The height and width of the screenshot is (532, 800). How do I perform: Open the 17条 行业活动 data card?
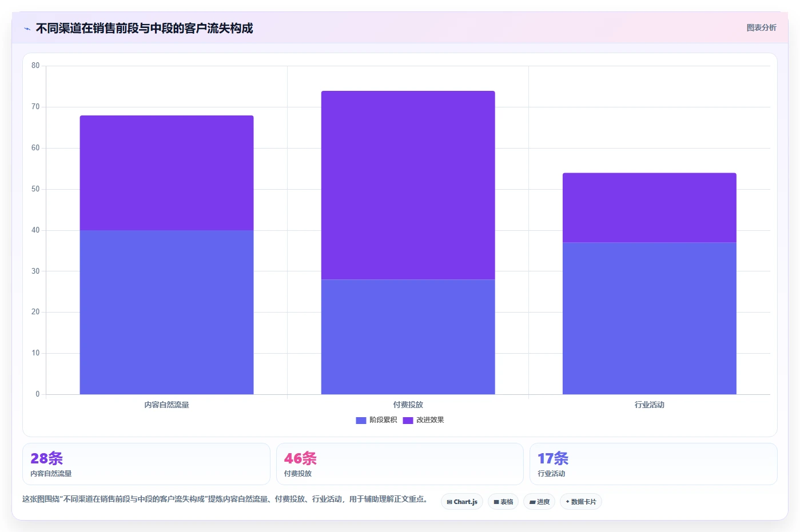(654, 464)
